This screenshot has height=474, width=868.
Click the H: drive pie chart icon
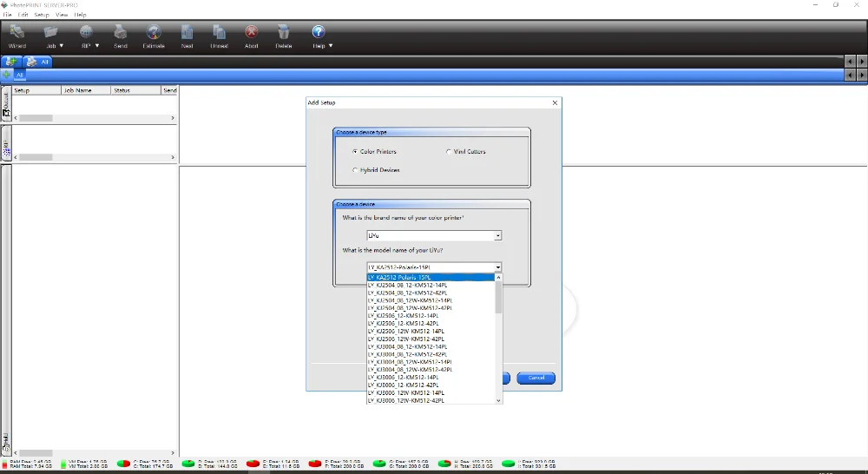click(444, 464)
